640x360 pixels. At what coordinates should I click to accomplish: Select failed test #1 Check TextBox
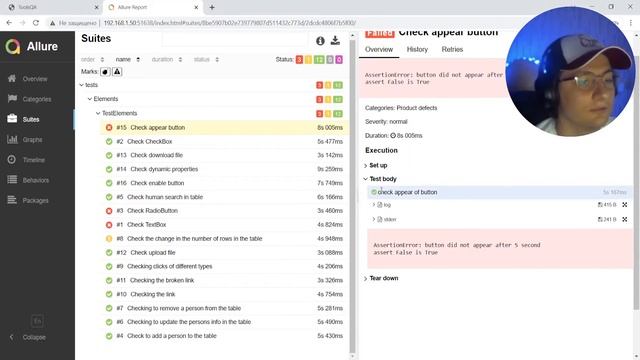coord(224,224)
